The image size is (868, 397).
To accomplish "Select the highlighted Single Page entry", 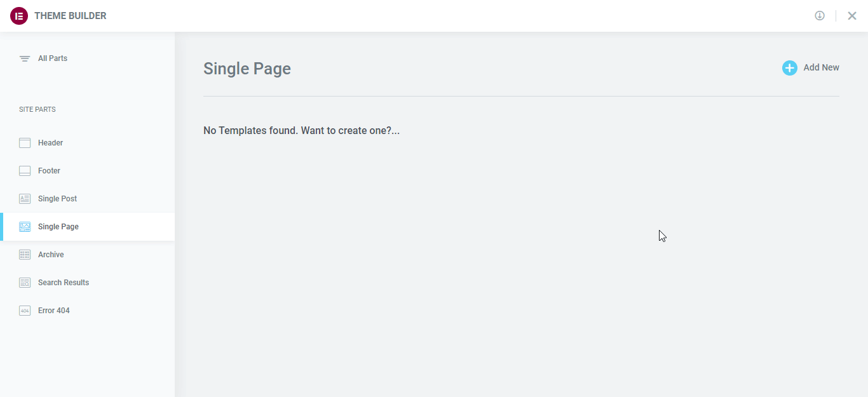I will [58, 226].
